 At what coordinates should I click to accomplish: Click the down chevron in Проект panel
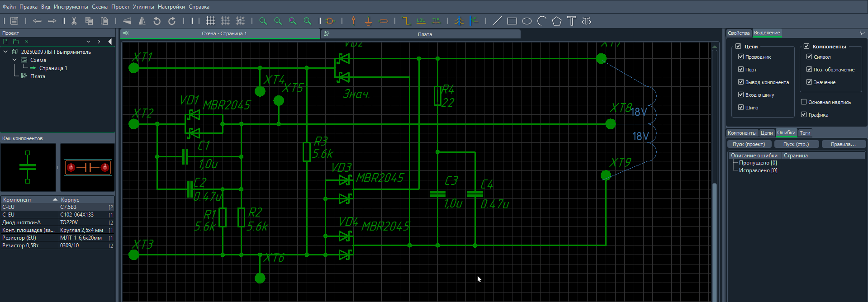pyautogui.click(x=88, y=42)
